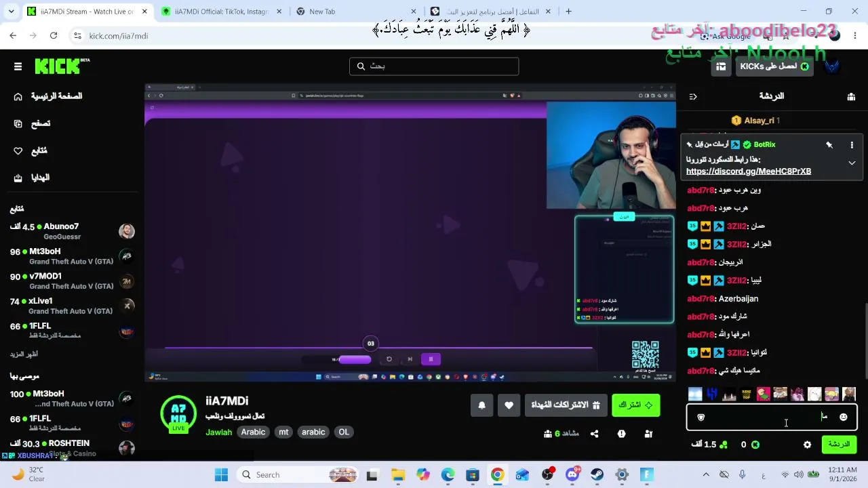This screenshot has height=488, width=868.
Task: Open the store icon beside get KICKs
Action: (x=721, y=66)
